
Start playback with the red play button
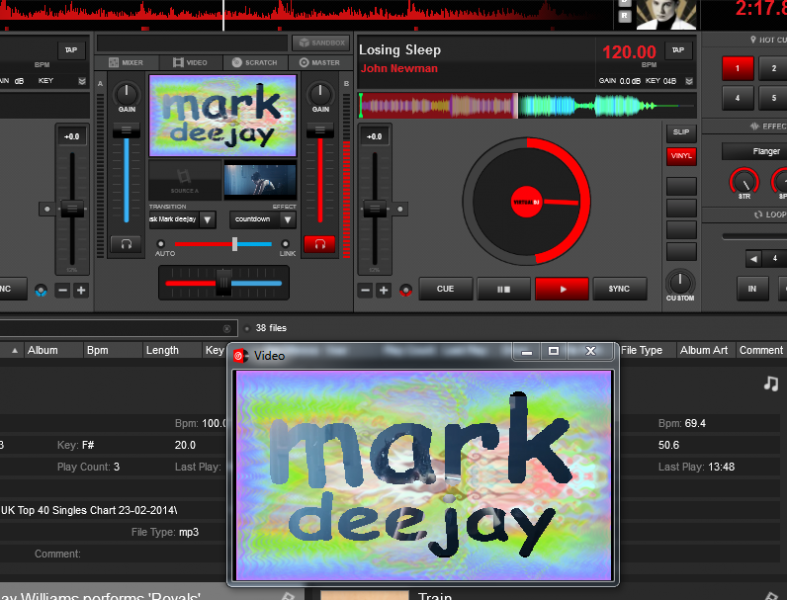coord(562,289)
